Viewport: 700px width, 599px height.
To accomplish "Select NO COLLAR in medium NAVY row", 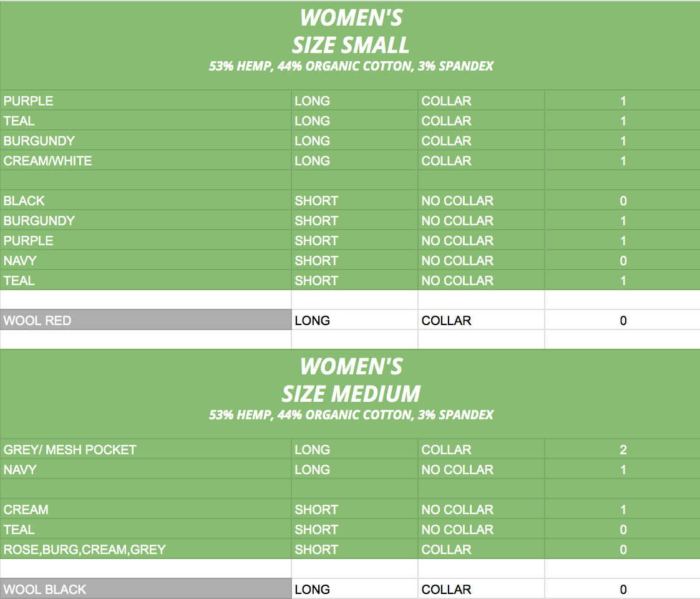I will click(481, 469).
